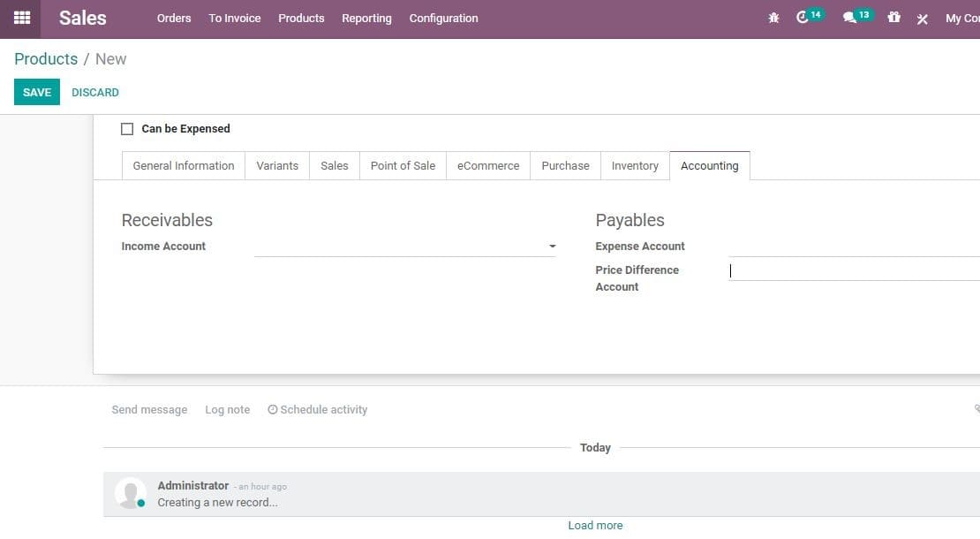Toggle Log note composer
980x539 pixels.
pyautogui.click(x=227, y=409)
